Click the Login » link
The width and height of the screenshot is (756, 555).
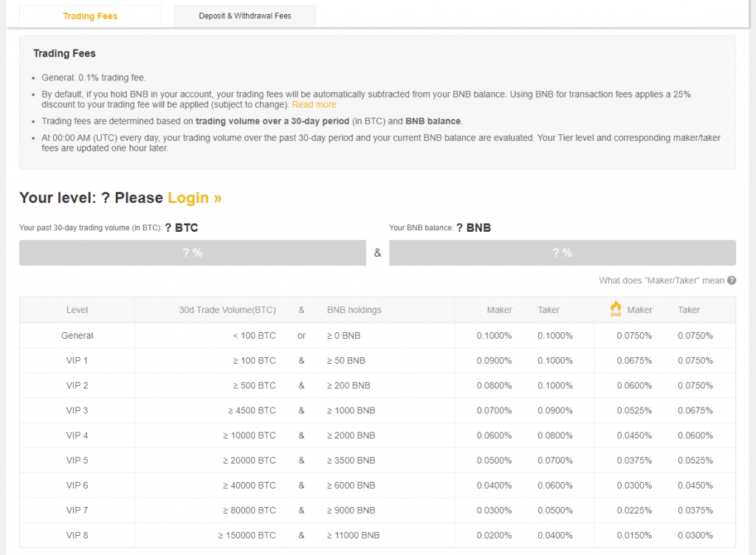[x=194, y=198]
